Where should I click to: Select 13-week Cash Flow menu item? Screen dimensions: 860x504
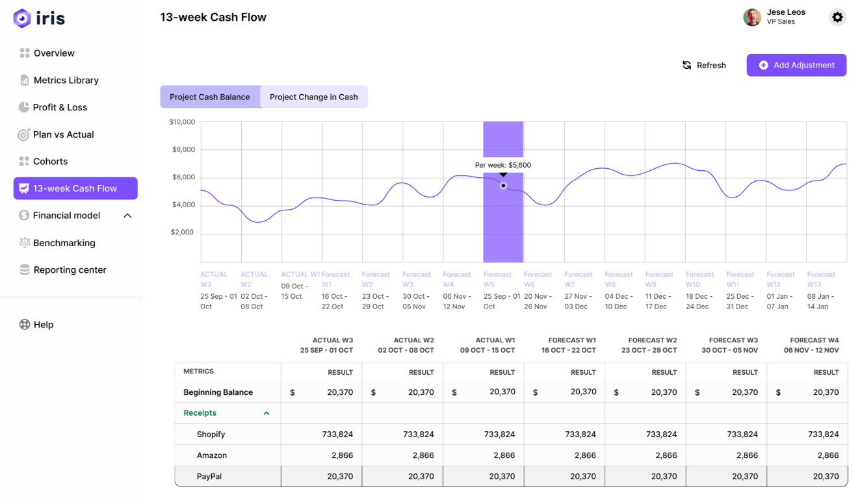tap(75, 188)
